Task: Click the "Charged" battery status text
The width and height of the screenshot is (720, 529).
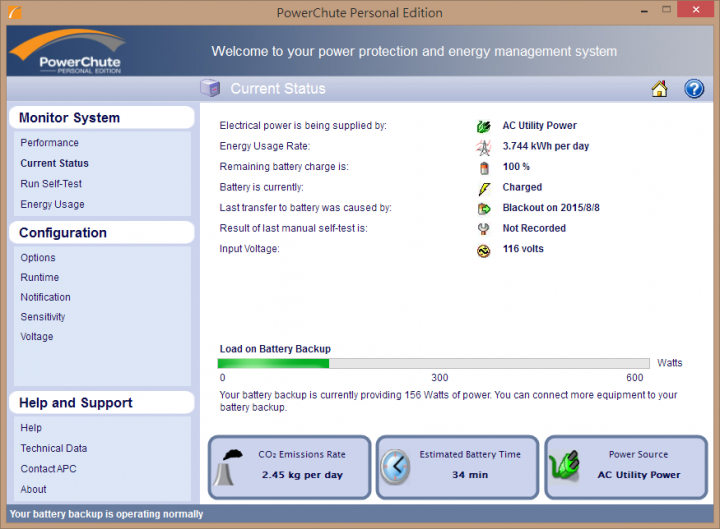Action: pyautogui.click(x=522, y=187)
